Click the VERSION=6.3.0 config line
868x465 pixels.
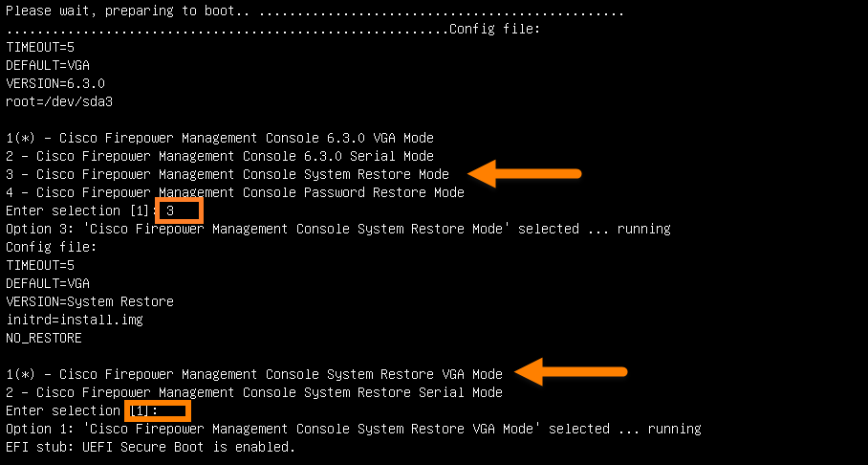pos(55,83)
